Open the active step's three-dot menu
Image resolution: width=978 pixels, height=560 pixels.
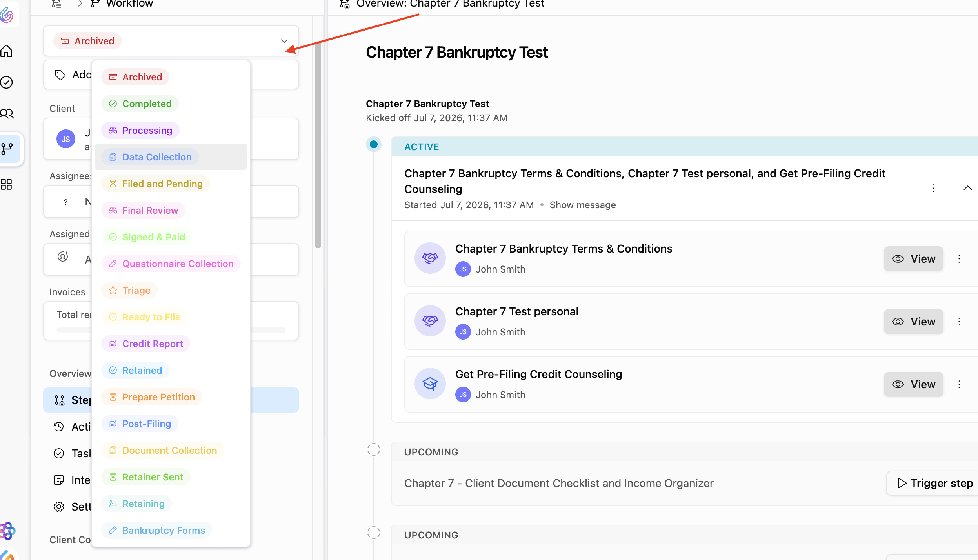tap(933, 188)
